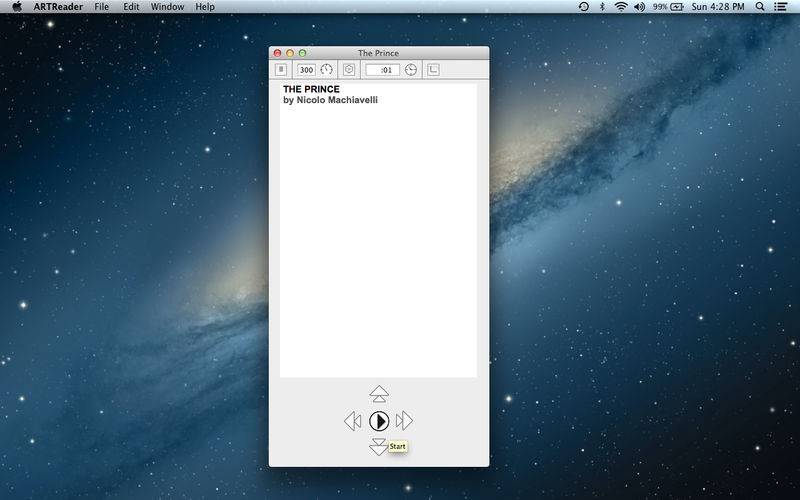Screen dimensions: 800x500
Task: Click the rewind double-left arrows
Action: (352, 421)
